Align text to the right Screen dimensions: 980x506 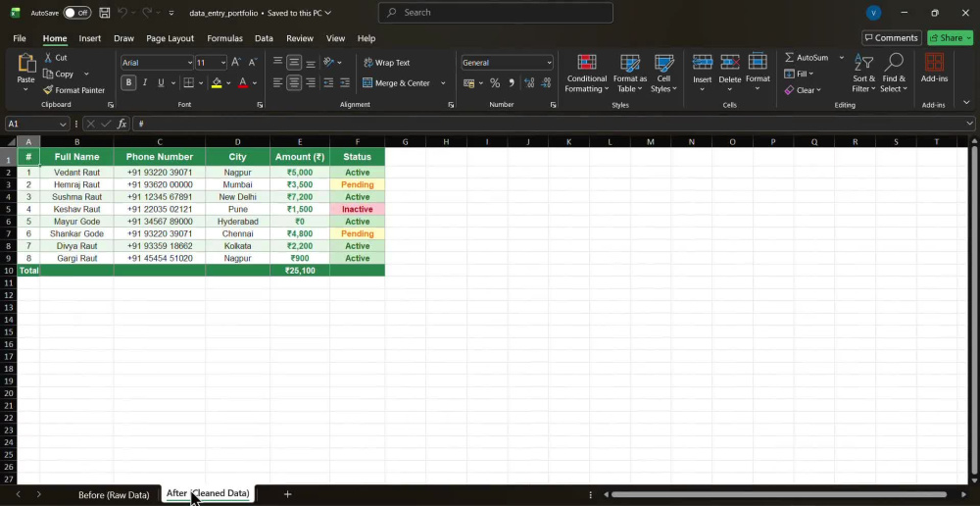tap(311, 82)
